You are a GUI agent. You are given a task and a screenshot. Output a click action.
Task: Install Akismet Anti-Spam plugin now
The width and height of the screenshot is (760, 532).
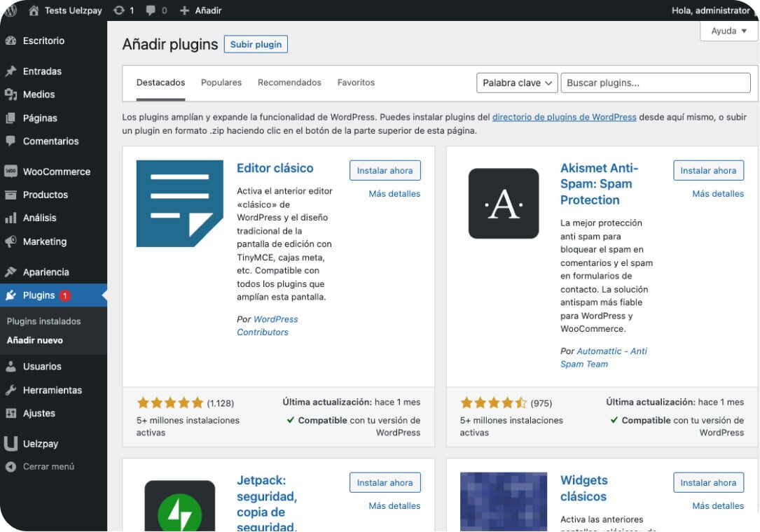708,171
